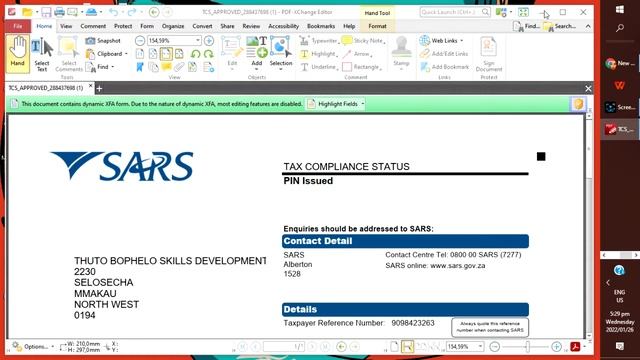Switch to the View ribbon tab

pyautogui.click(x=66, y=26)
